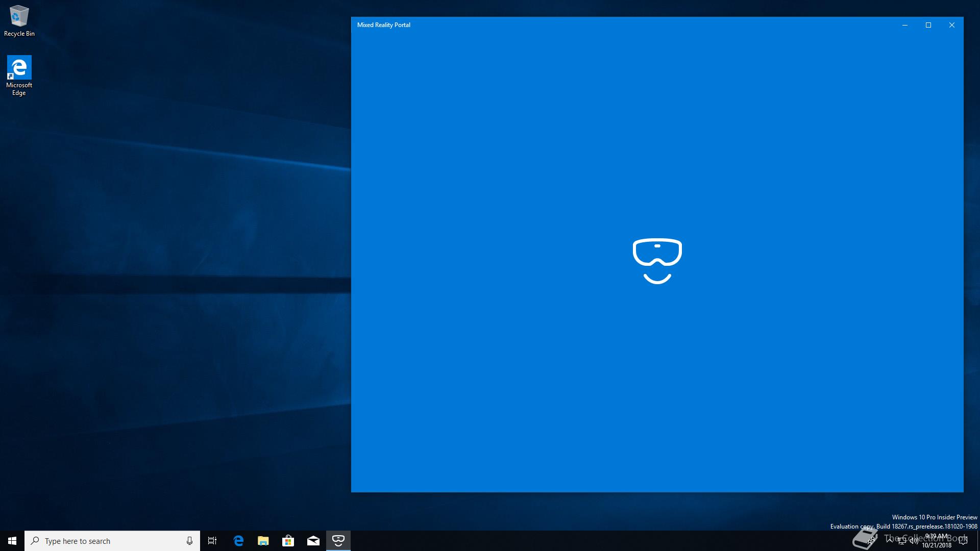The height and width of the screenshot is (551, 980).
Task: Maximize the Mixed Reality Portal window
Action: (x=928, y=25)
